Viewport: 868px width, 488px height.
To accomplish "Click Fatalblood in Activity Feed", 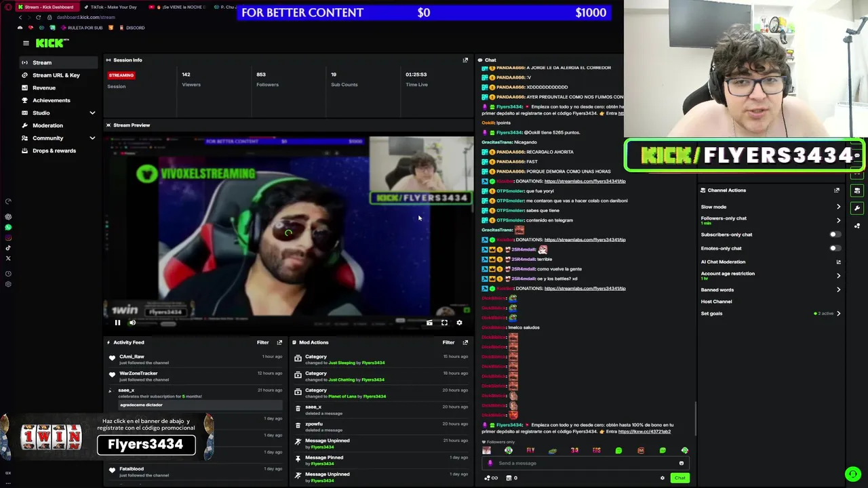I will [x=132, y=469].
